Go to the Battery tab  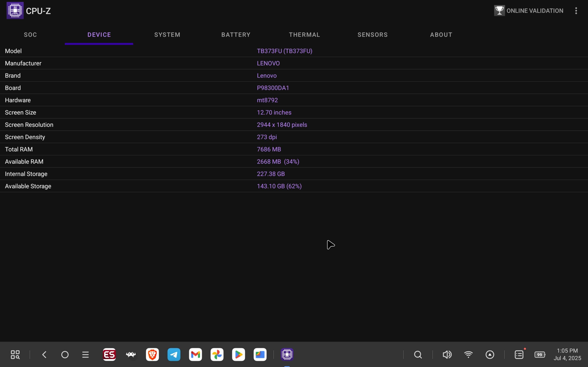click(236, 35)
